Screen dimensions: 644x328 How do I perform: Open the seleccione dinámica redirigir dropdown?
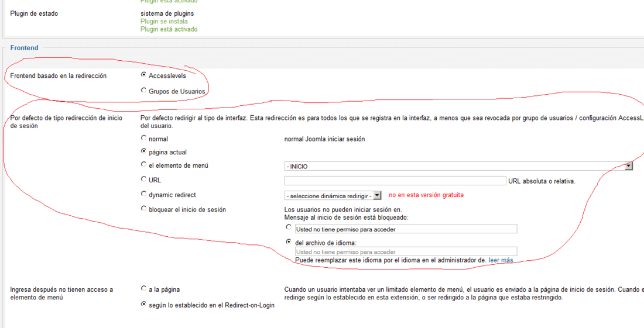[x=333, y=195]
